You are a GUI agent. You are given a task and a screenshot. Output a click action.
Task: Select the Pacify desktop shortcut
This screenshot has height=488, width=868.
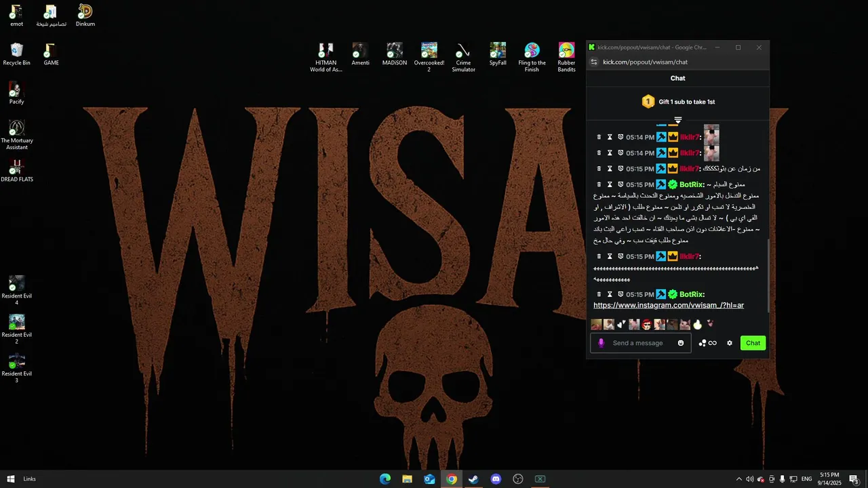click(16, 94)
